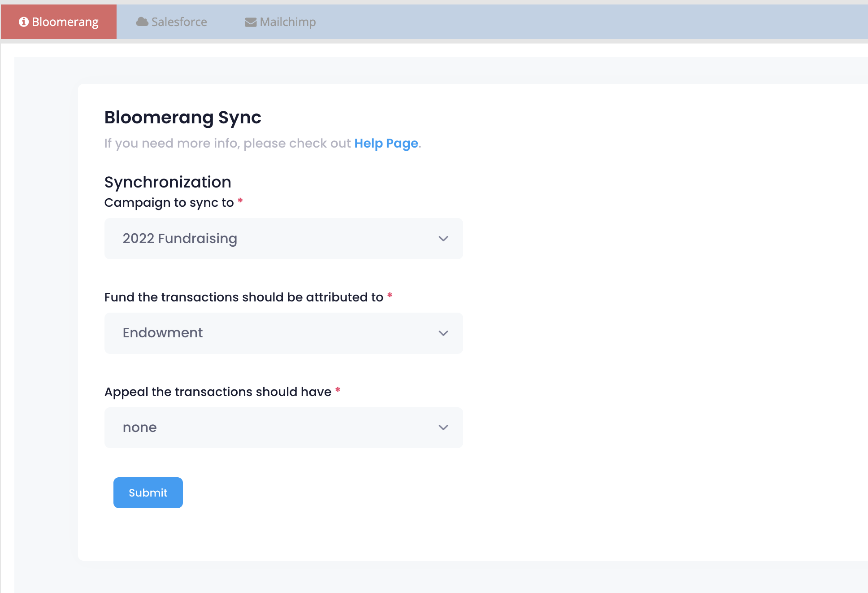Click the Salesforce cloud icon

pos(142,22)
